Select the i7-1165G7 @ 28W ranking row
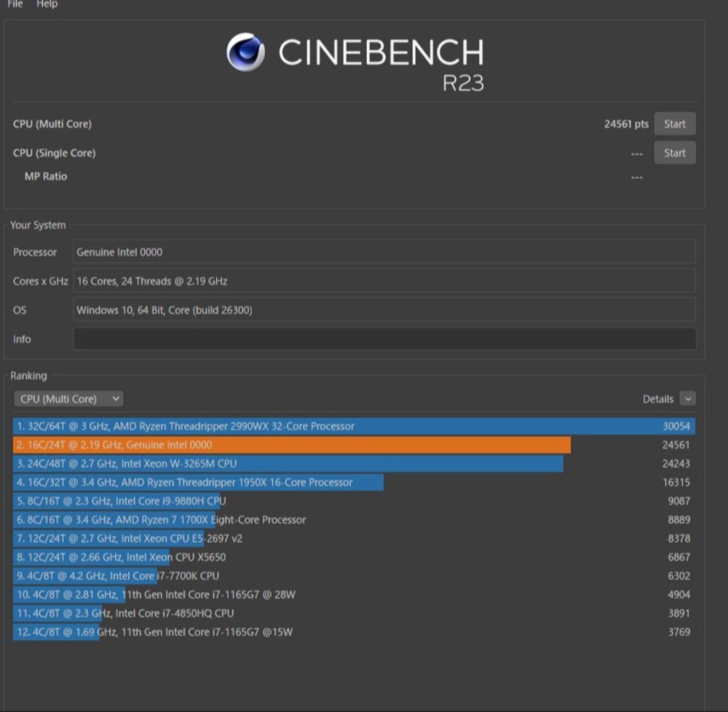This screenshot has width=728, height=712. coord(354,595)
